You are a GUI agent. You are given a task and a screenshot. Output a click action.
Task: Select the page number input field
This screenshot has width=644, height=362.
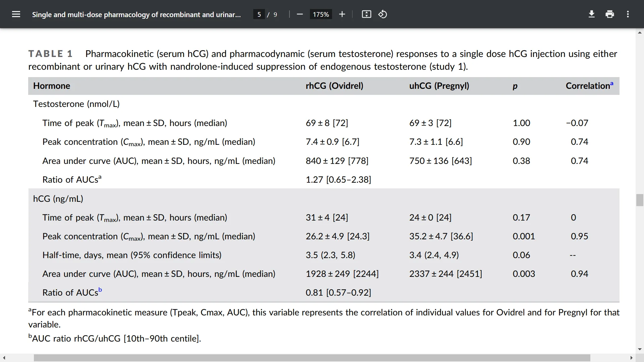click(259, 14)
